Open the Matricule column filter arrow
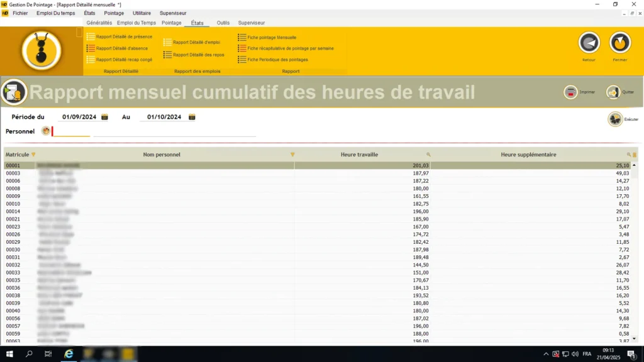Image resolution: width=644 pixels, height=362 pixels. pos(34,155)
